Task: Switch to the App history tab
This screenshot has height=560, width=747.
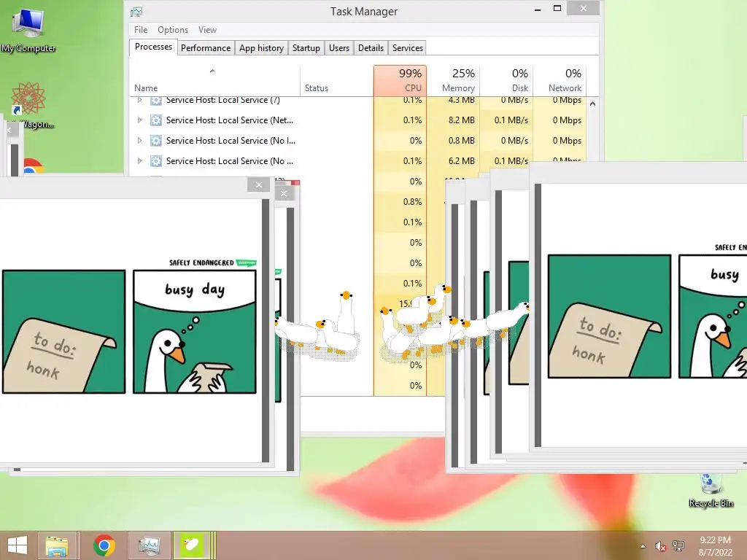Action: tap(261, 48)
